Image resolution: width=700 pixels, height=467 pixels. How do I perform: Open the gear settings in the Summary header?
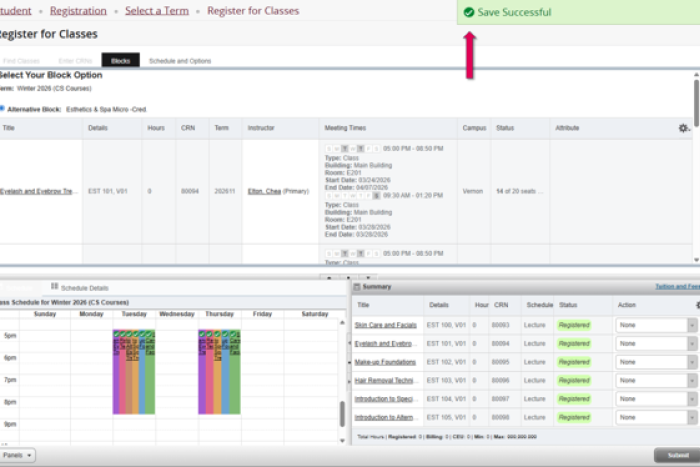coord(698,305)
